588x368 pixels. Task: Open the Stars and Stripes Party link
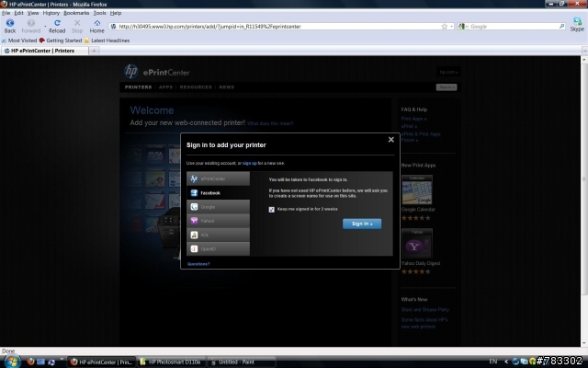pos(424,310)
